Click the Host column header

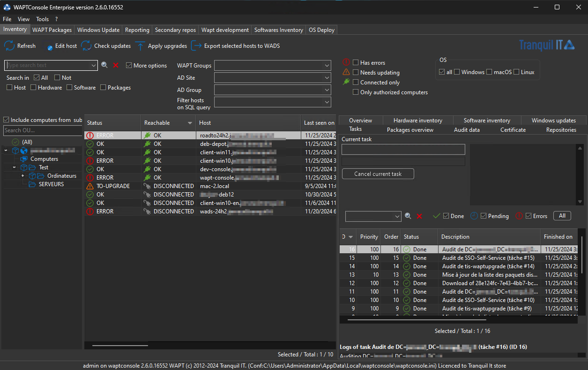point(248,123)
